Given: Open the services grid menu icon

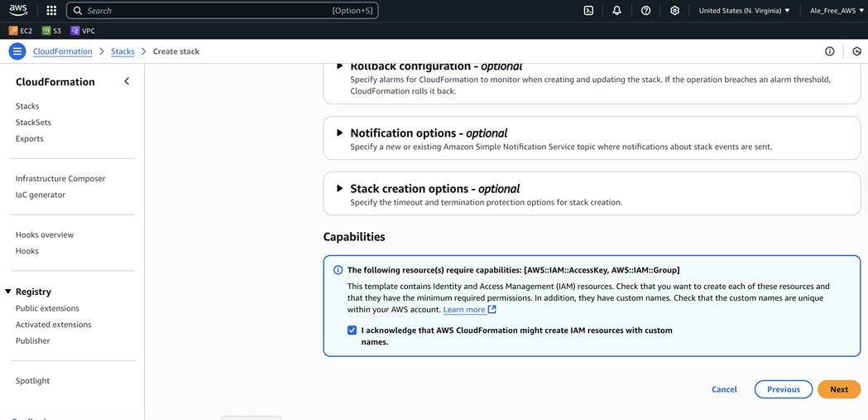Looking at the screenshot, I should (x=51, y=11).
